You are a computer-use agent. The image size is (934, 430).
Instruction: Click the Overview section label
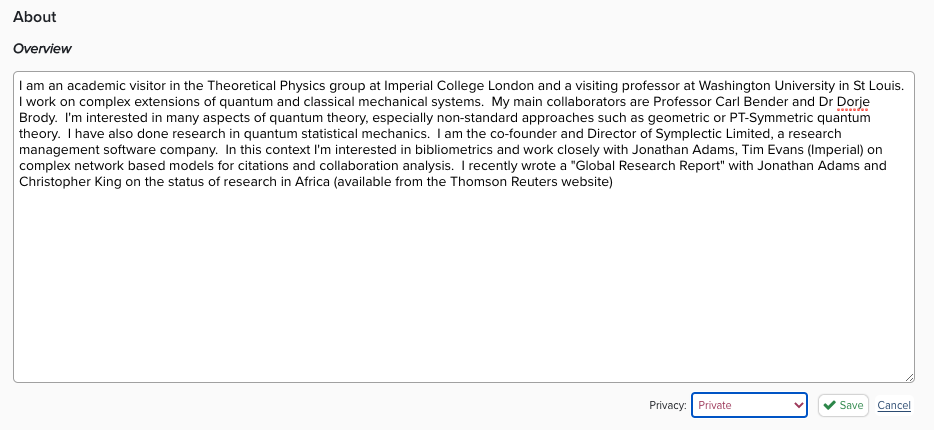42,48
